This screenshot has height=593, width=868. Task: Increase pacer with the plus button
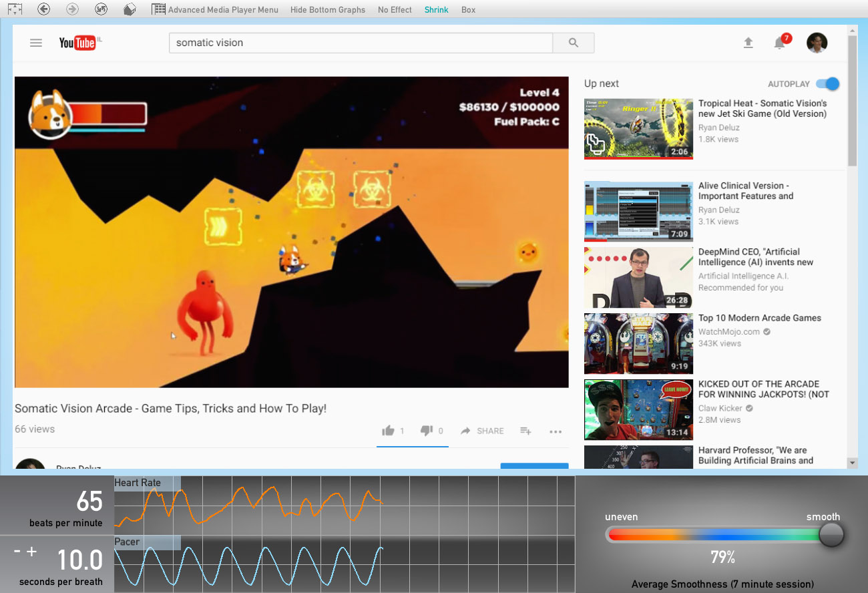31,552
